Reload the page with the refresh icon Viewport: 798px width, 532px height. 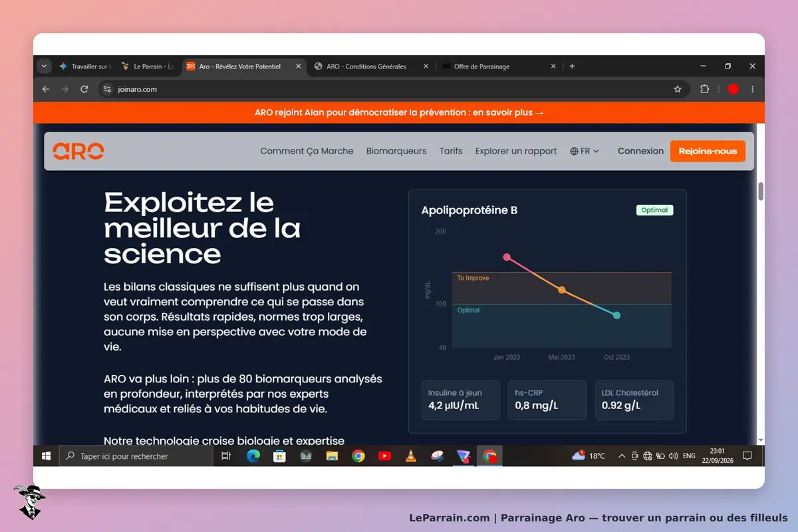pos(84,89)
